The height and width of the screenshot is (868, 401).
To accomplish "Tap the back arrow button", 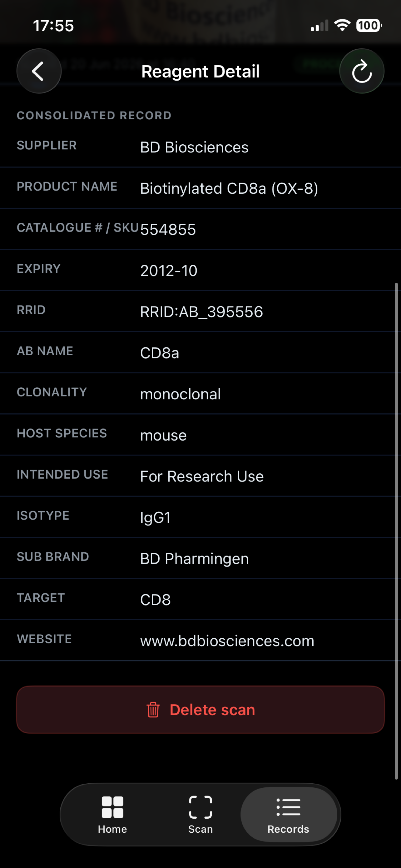I will tap(39, 71).
